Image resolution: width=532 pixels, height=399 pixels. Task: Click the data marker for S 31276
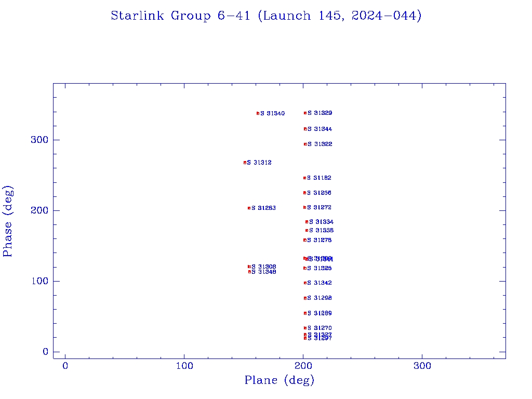305,240
